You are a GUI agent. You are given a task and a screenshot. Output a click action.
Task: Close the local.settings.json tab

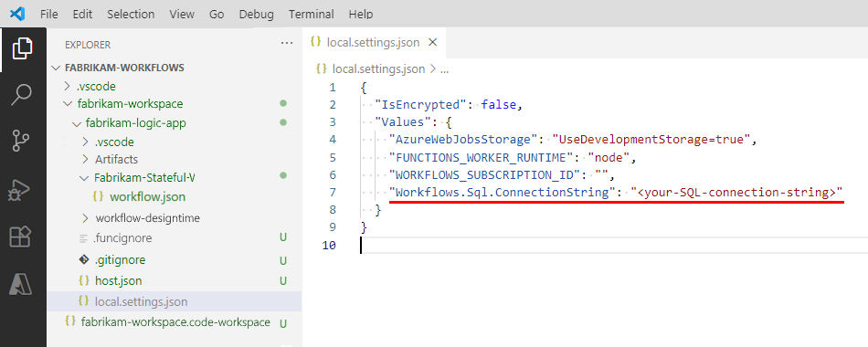433,42
